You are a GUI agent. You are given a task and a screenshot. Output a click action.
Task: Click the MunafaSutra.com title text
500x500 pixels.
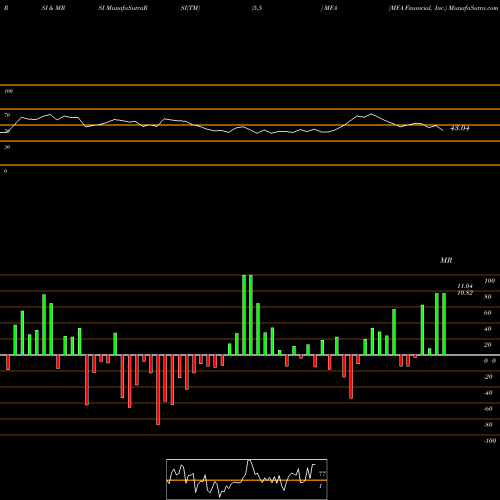(x=473, y=8)
